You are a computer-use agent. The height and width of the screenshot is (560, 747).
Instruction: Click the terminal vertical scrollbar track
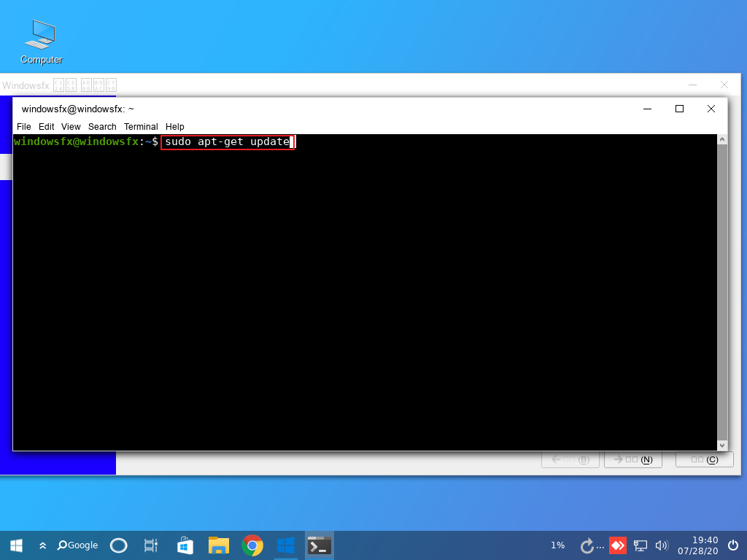tap(722, 292)
